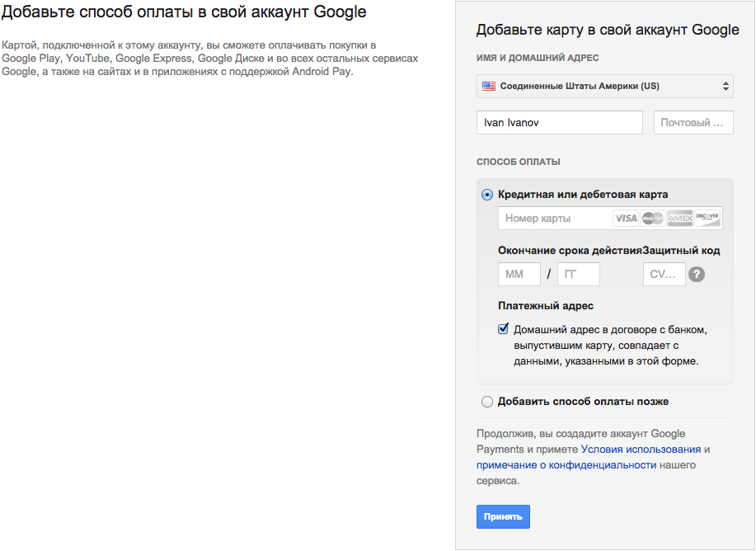Choose 'Добавить способ оплаты позже' radio button
This screenshot has height=551, width=756.
(487, 402)
